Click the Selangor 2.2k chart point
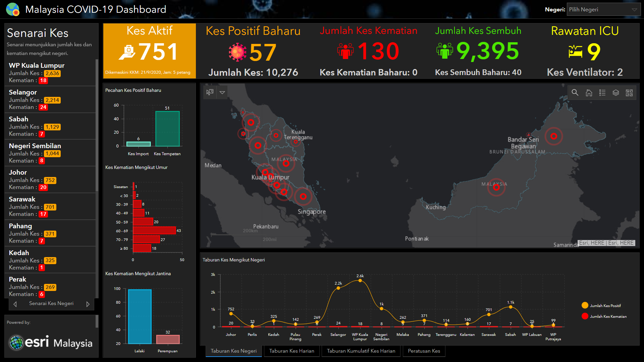Viewport: 644px width, 362px height. (x=338, y=288)
